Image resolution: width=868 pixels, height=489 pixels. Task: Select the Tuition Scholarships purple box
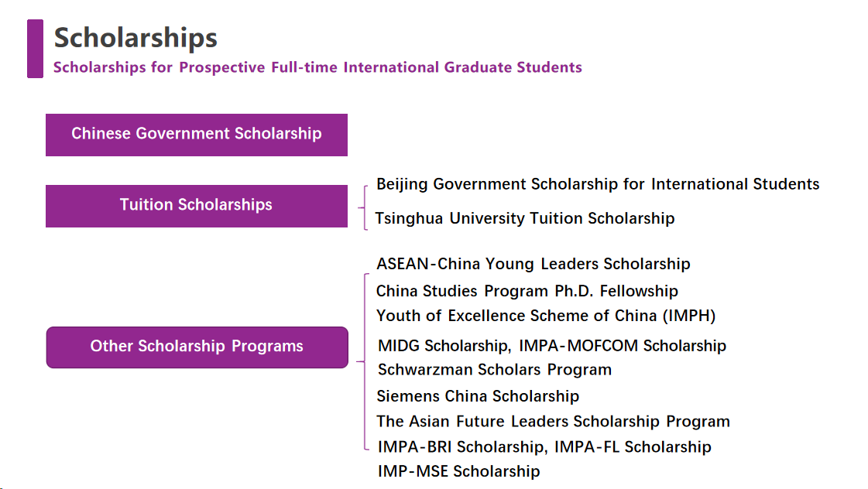coord(197,206)
